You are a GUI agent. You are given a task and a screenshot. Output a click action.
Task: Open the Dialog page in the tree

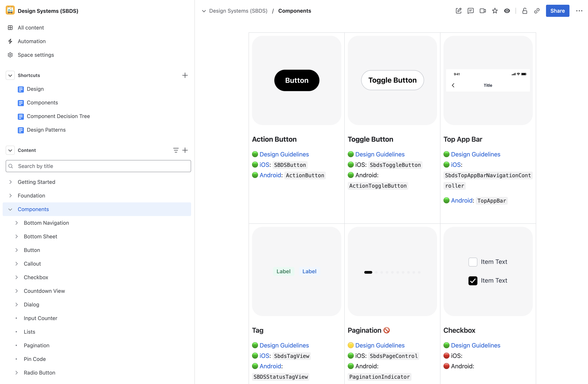(31, 305)
